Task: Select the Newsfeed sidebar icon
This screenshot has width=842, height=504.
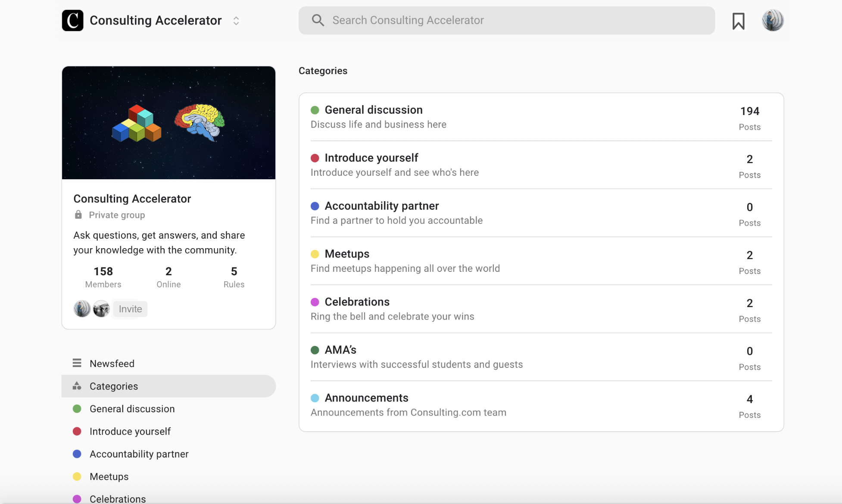Action: (x=77, y=363)
